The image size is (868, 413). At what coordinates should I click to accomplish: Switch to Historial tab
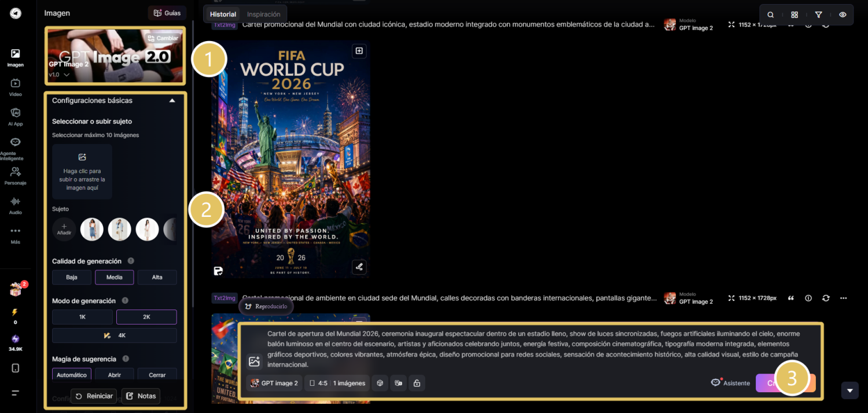coord(223,14)
